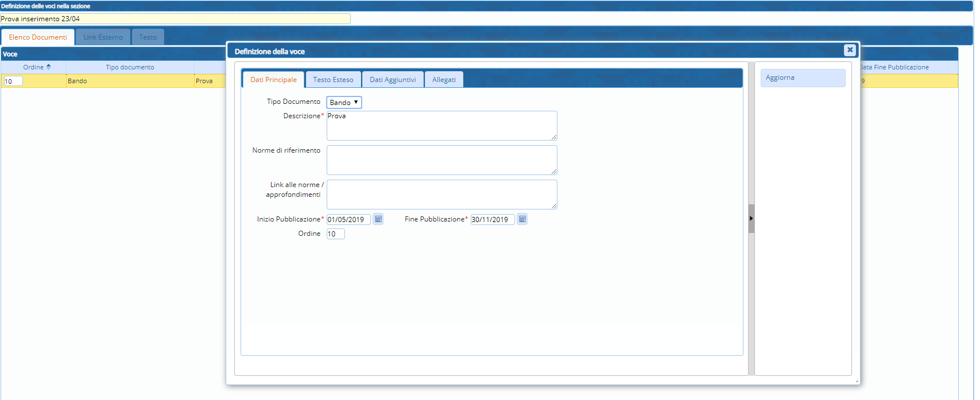Go to the Dati Principale tab

(273, 80)
